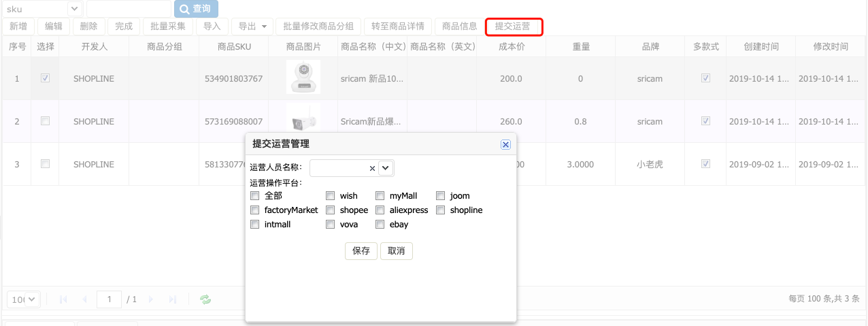Click the 商品信息 toolbar button

pyautogui.click(x=460, y=27)
